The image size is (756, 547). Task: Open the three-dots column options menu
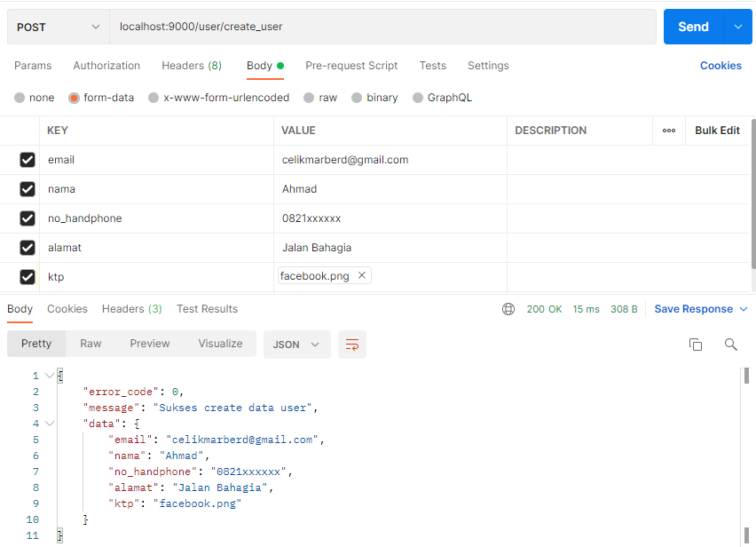(669, 131)
